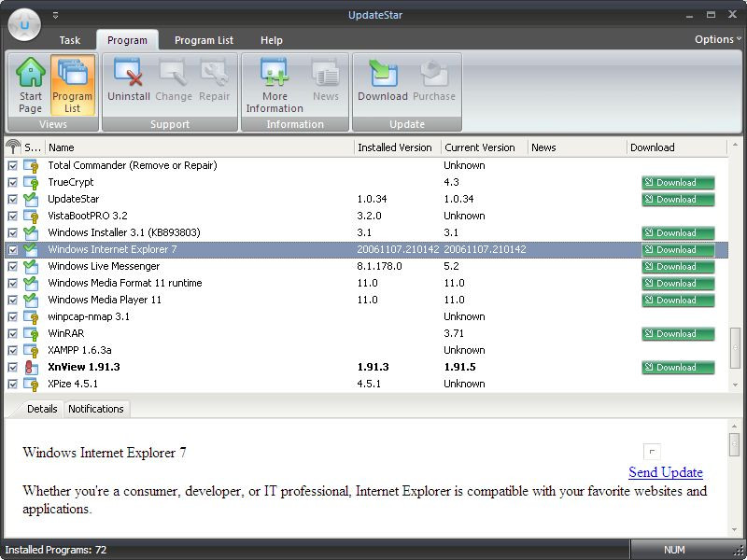The image size is (747, 560).
Task: Click the program list scroll-down arrow
Action: pyautogui.click(x=735, y=385)
